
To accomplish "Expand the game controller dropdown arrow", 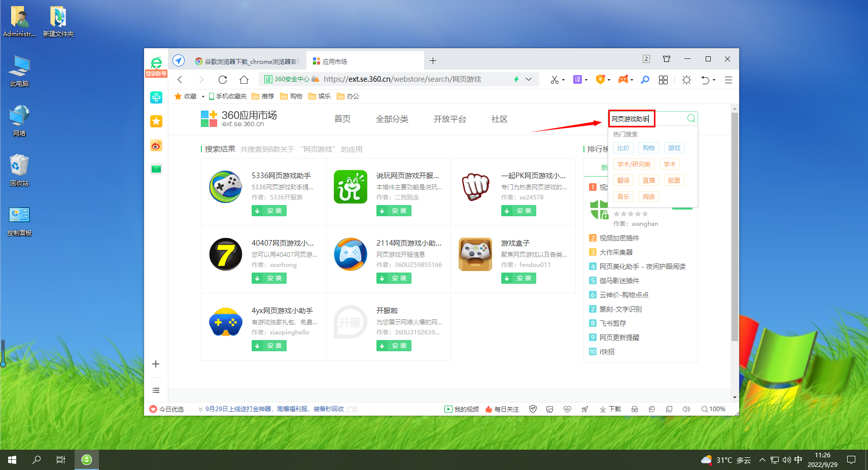I will coord(632,80).
